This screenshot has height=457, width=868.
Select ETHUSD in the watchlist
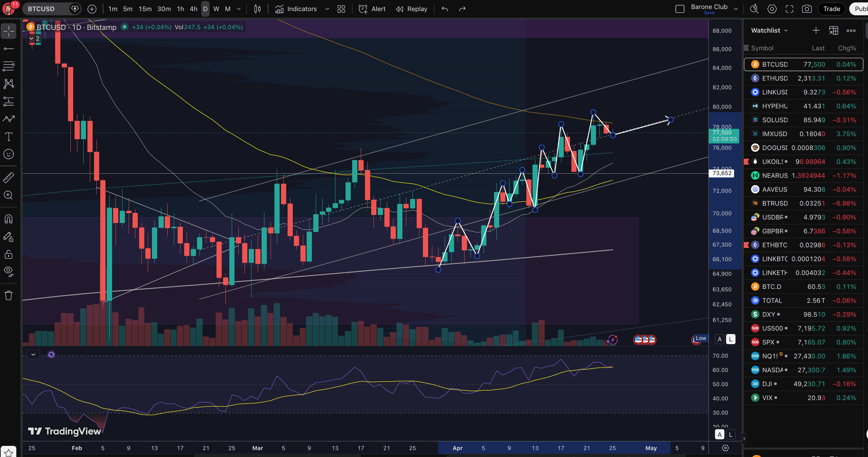click(x=803, y=78)
